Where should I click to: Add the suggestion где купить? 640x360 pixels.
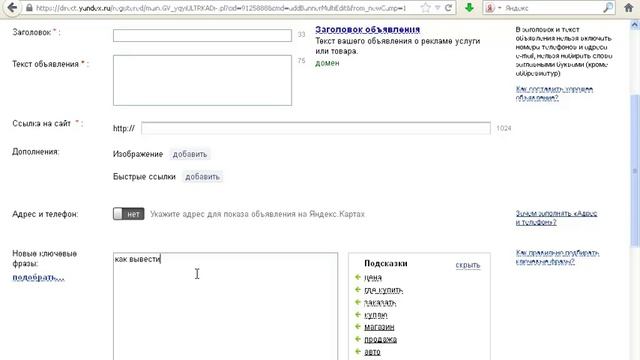coord(383,290)
